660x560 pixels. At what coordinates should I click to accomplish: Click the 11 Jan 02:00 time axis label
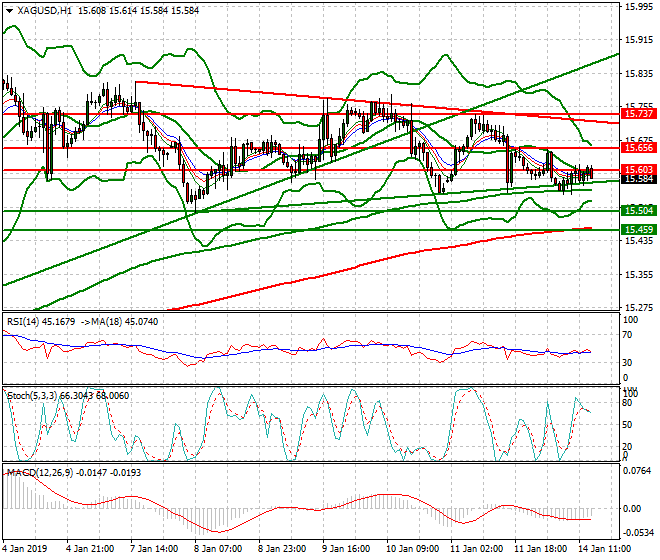(476, 549)
